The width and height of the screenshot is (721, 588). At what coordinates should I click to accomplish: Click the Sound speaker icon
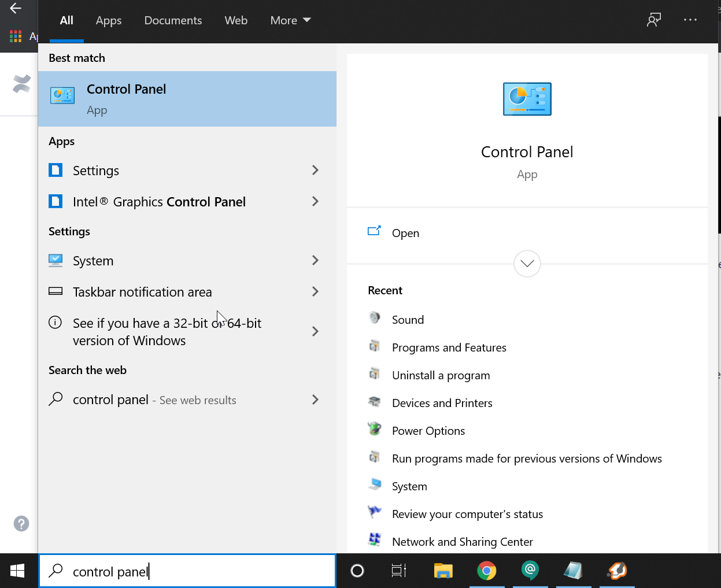point(375,317)
